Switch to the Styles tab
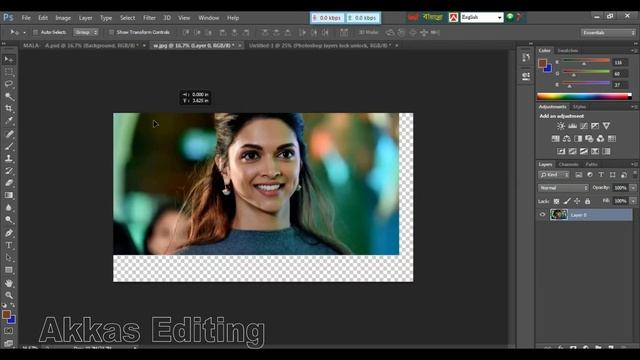 point(579,107)
